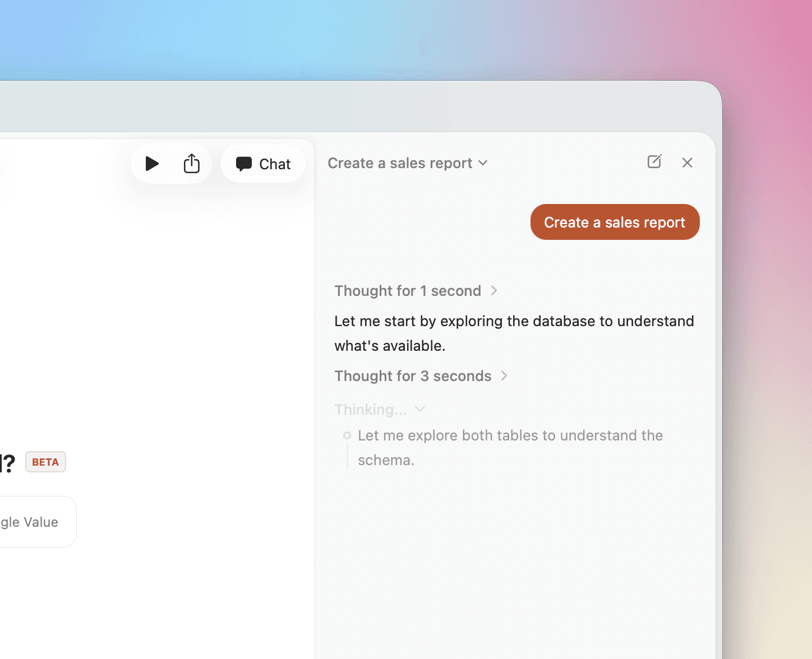Click the speech bubble icon in Chat
The height and width of the screenshot is (659, 812).
pyautogui.click(x=244, y=164)
